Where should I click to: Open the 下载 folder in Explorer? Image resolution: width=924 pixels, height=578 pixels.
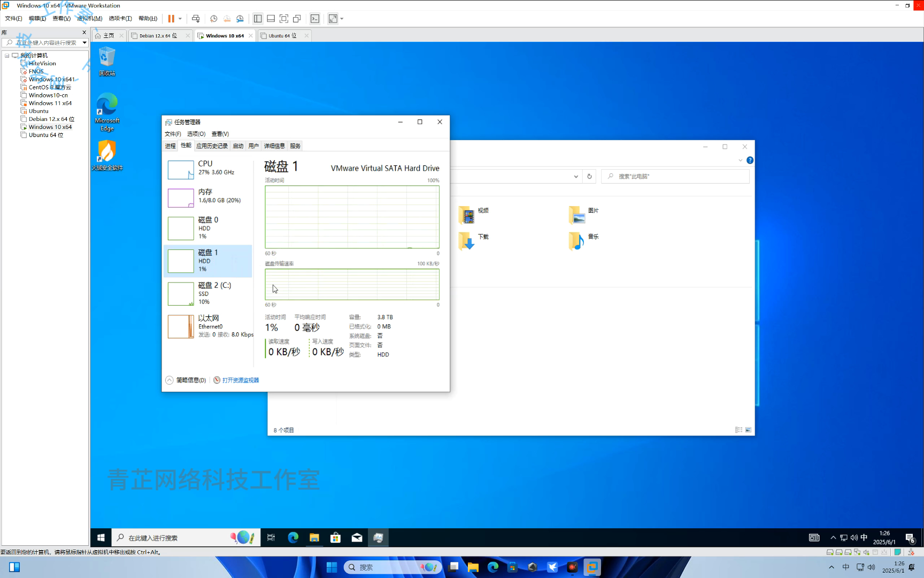[x=474, y=241]
